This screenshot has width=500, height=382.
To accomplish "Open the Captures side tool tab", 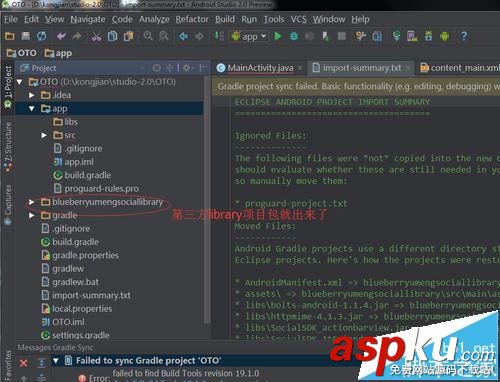I will click(8, 205).
